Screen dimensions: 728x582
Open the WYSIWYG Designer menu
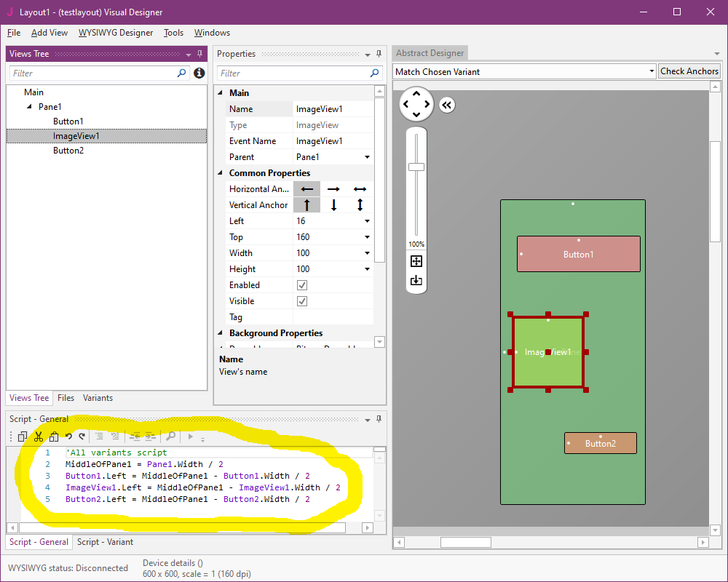pos(116,33)
